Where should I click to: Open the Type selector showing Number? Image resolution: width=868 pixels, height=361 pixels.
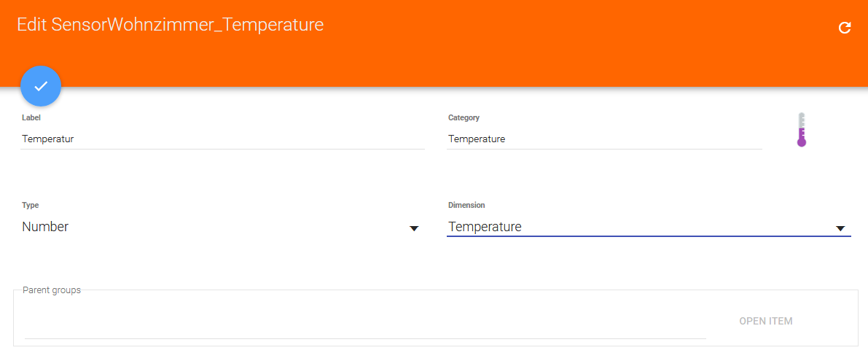219,227
